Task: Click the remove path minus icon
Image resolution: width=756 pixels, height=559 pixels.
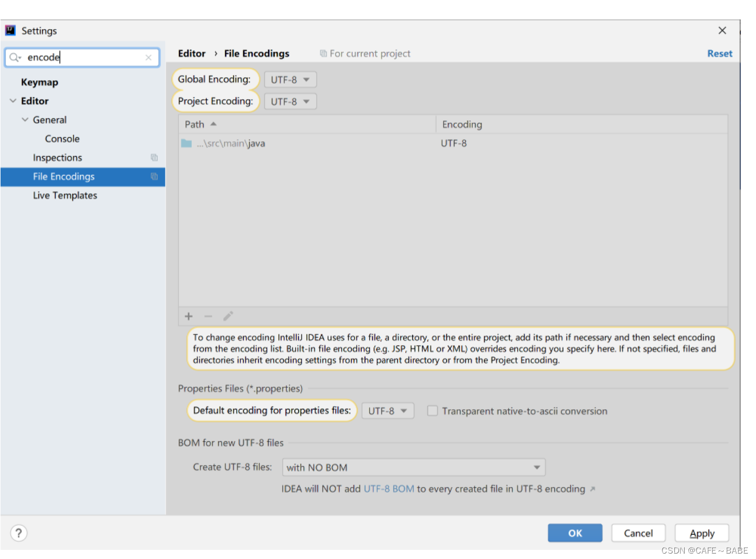Action: [x=208, y=316]
